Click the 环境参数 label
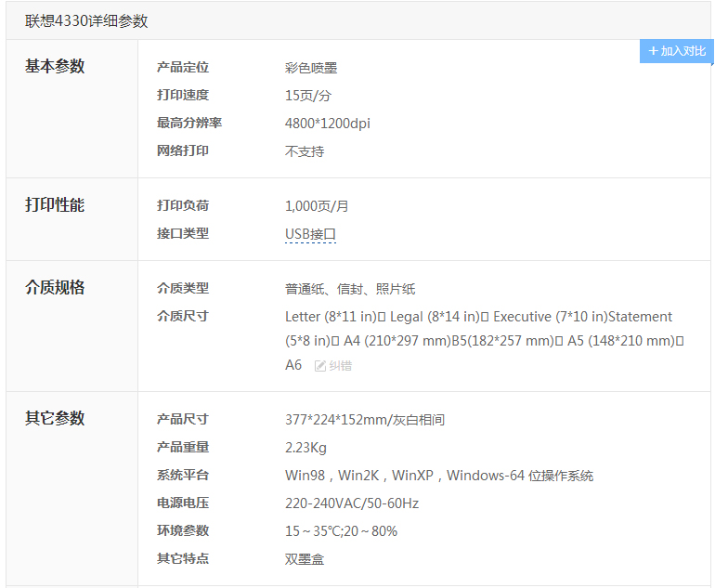Viewport: 715px width, 588px height. [x=183, y=530]
